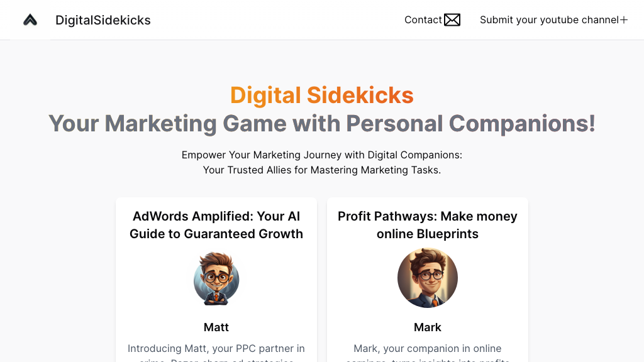Click Mark's description about online earnings

point(428,348)
